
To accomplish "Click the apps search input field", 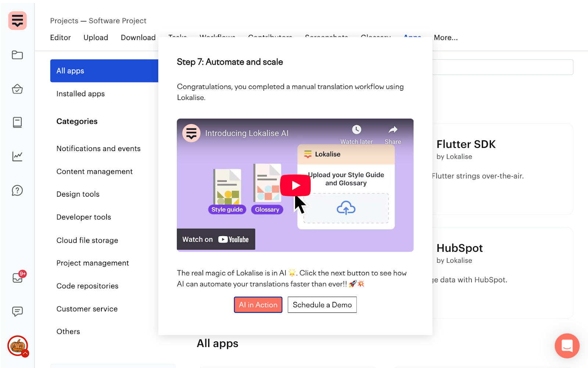I will coord(503,67).
